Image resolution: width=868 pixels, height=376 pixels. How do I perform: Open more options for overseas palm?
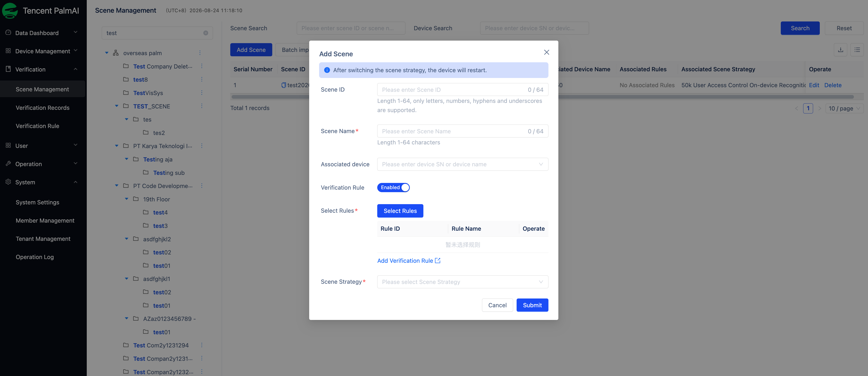[x=200, y=53]
